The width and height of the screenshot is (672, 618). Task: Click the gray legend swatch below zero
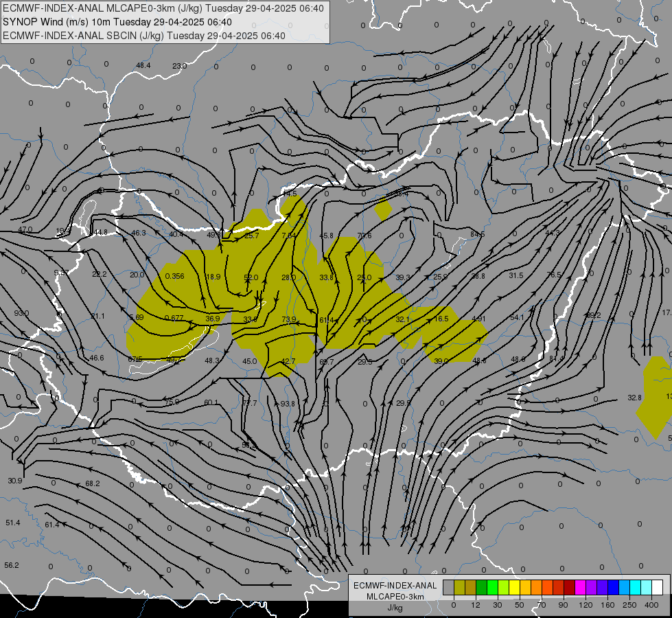coord(448,588)
